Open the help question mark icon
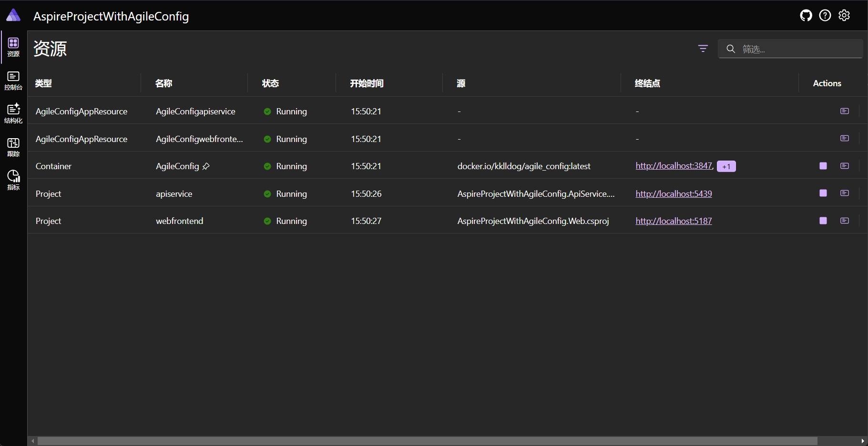The width and height of the screenshot is (868, 446). coord(825,16)
